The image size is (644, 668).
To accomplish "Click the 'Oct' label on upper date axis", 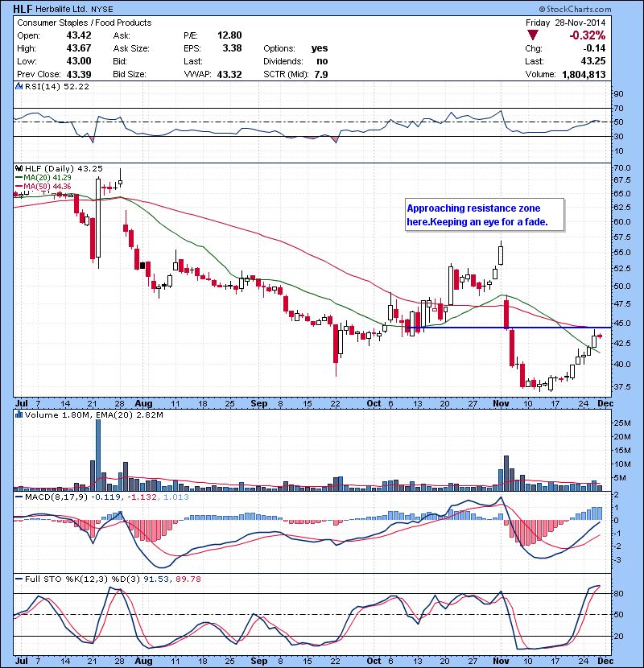I will pyautogui.click(x=374, y=403).
